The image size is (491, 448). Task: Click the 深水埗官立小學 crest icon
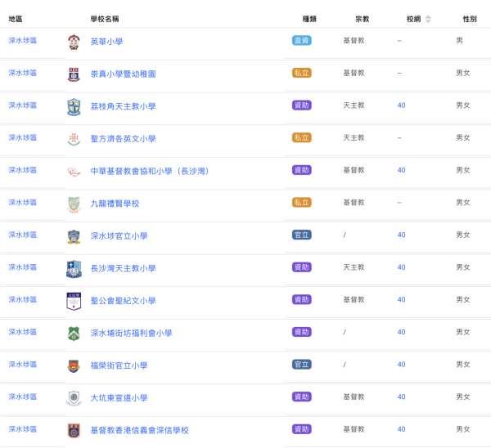(74, 236)
